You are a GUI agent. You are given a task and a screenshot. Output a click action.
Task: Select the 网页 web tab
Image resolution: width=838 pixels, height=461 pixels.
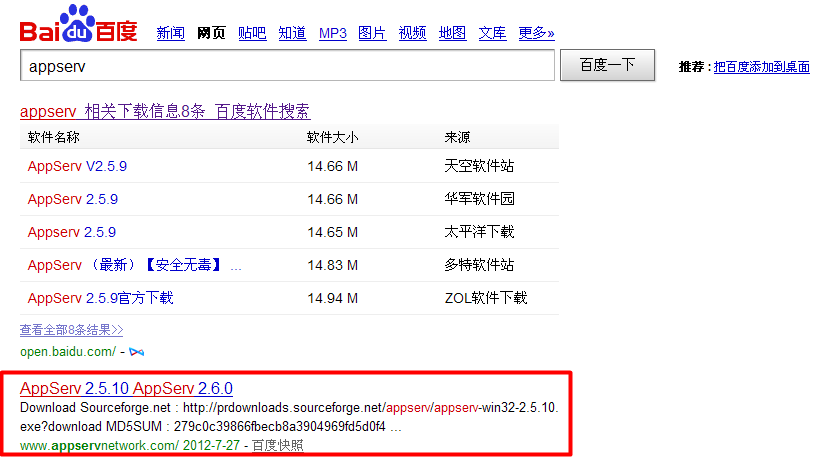pyautogui.click(x=211, y=33)
